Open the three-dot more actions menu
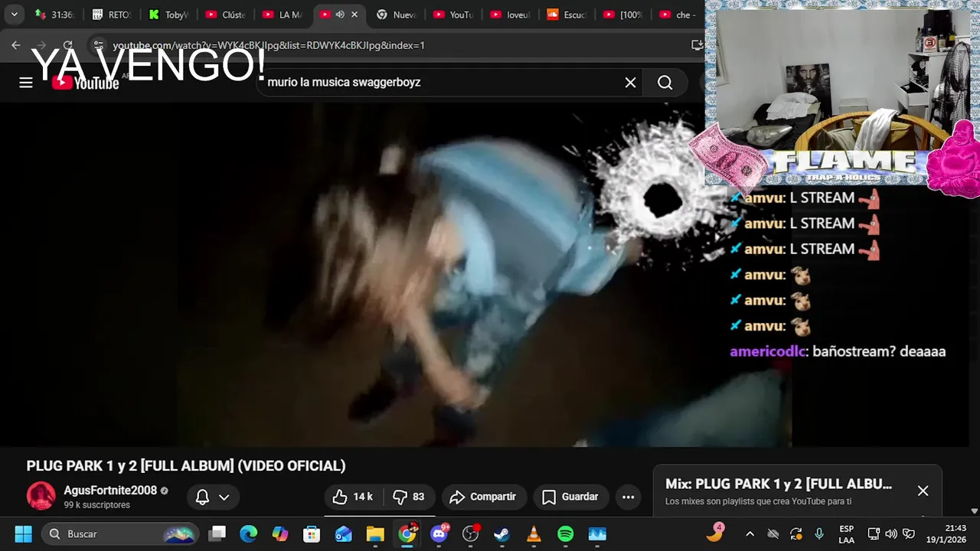The height and width of the screenshot is (551, 980). 629,497
